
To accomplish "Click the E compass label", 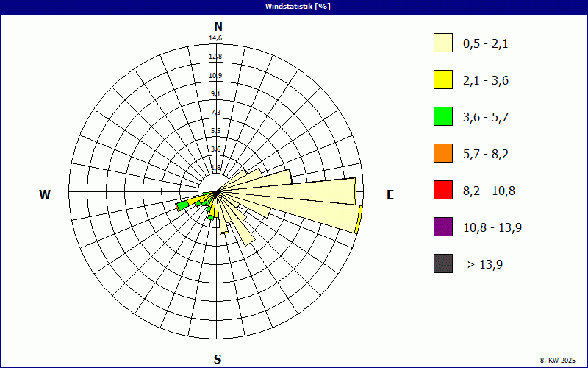I will tap(390, 194).
